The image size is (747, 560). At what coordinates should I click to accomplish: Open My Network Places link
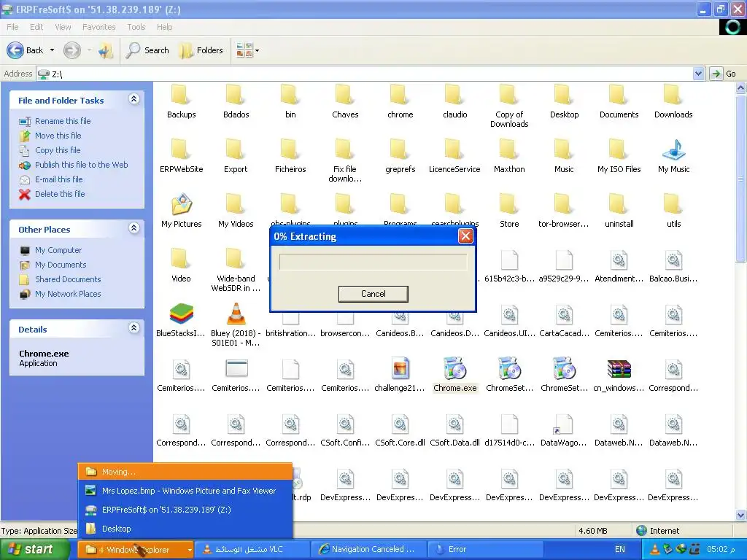pyautogui.click(x=68, y=294)
